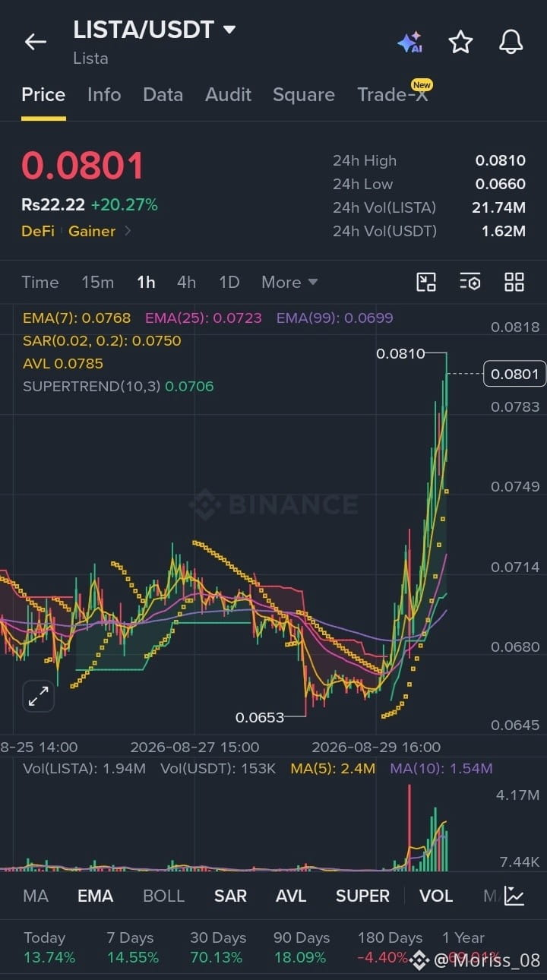Tap the 90 Days 18.09% performance cell

[x=302, y=947]
